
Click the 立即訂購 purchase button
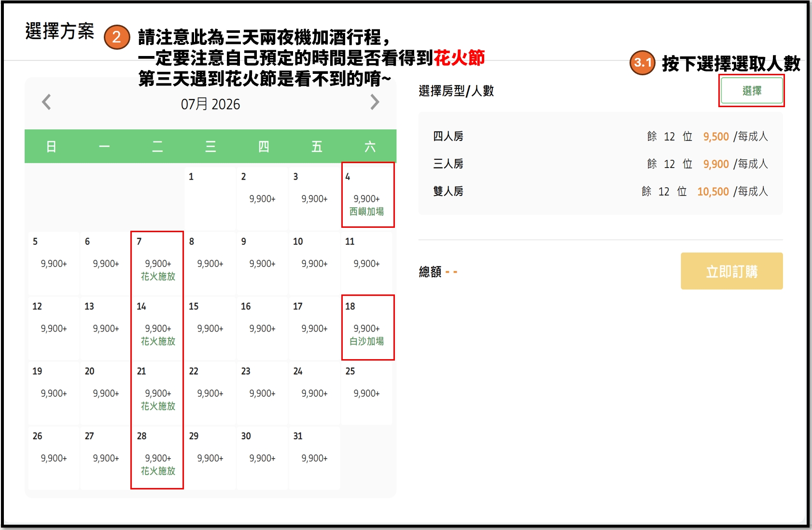tap(731, 271)
